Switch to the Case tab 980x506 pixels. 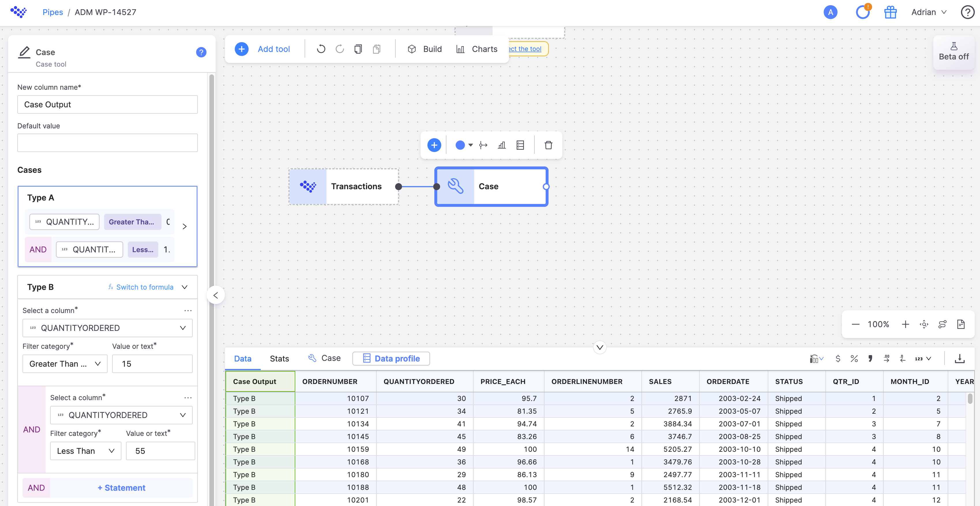324,358
